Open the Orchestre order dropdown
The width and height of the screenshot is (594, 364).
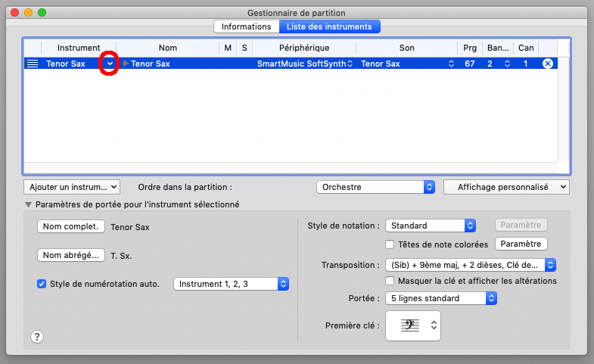coord(375,186)
